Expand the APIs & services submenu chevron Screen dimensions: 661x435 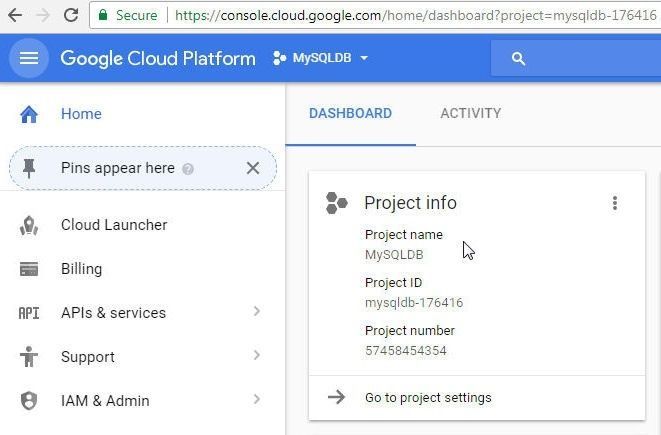[257, 311]
